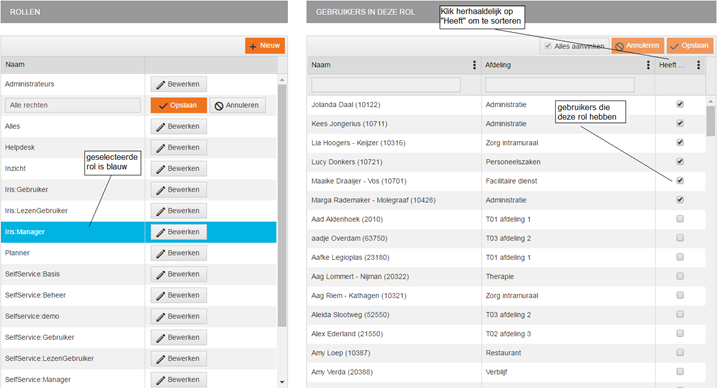Click Bewerken for Selfservice:demo
The width and height of the screenshot is (717, 388).
179,316
